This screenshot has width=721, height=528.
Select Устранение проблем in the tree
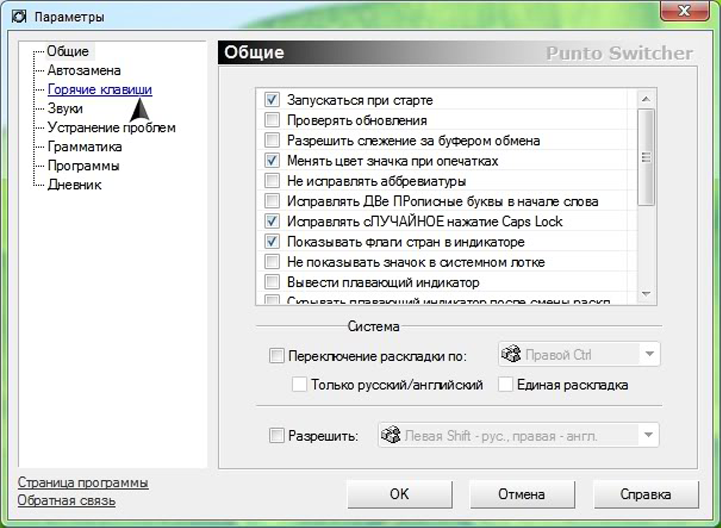[112, 127]
